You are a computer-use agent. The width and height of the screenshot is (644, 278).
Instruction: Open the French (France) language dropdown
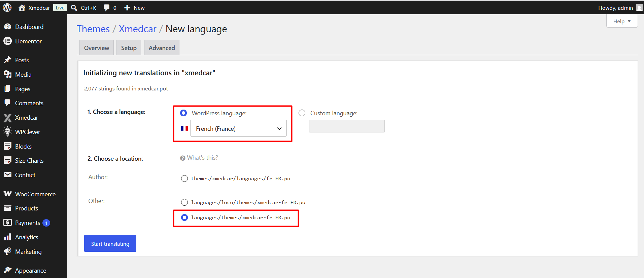[238, 128]
